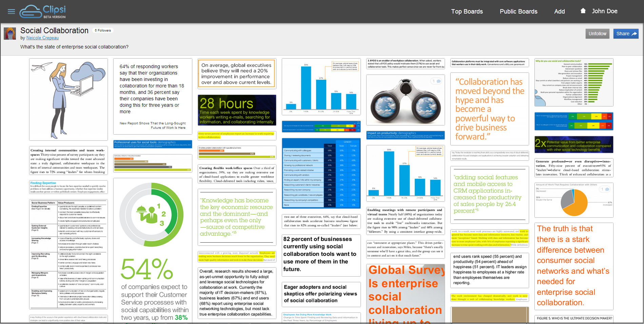The height and width of the screenshot is (324, 644).
Task: Click the Clipsi cloud logo
Action: pyautogui.click(x=43, y=12)
